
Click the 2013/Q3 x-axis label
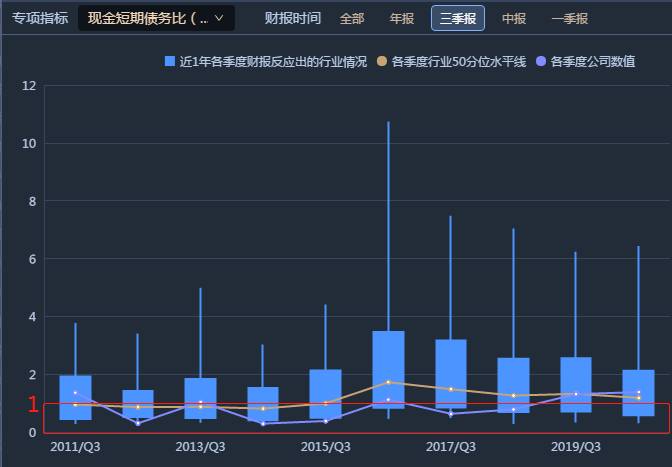click(200, 446)
